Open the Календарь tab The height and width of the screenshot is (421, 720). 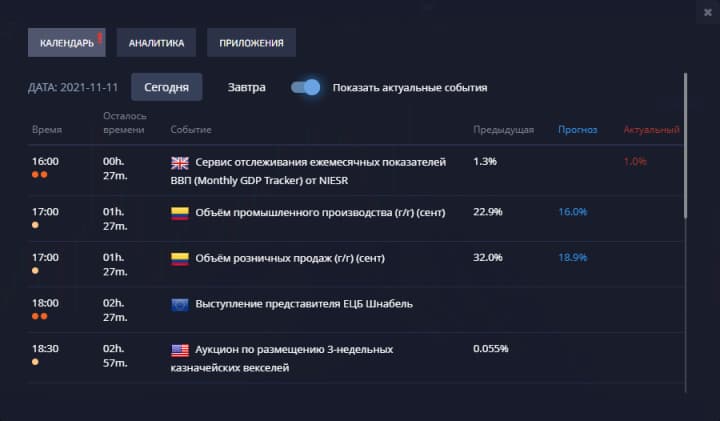pos(67,43)
